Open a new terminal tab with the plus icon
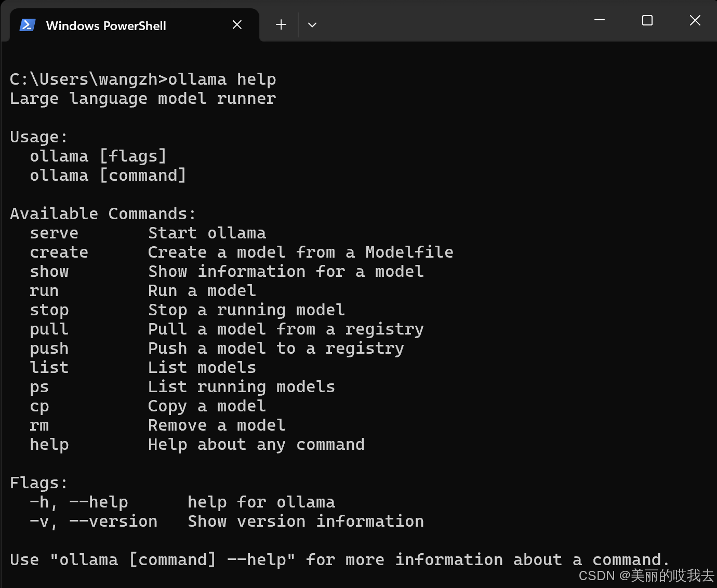717x588 pixels. [281, 24]
